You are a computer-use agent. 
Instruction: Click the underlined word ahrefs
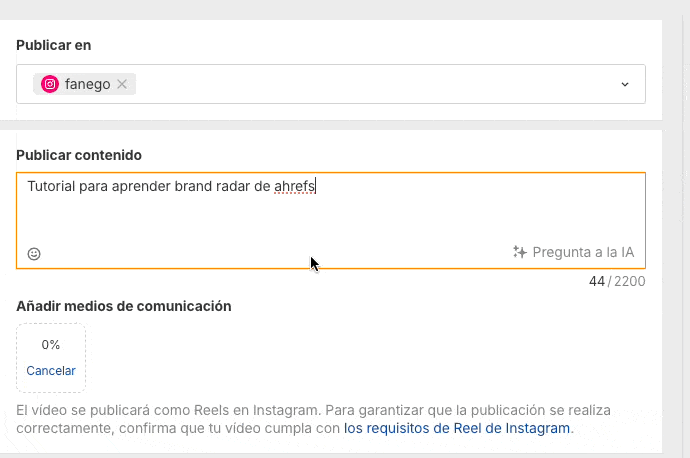(295, 186)
